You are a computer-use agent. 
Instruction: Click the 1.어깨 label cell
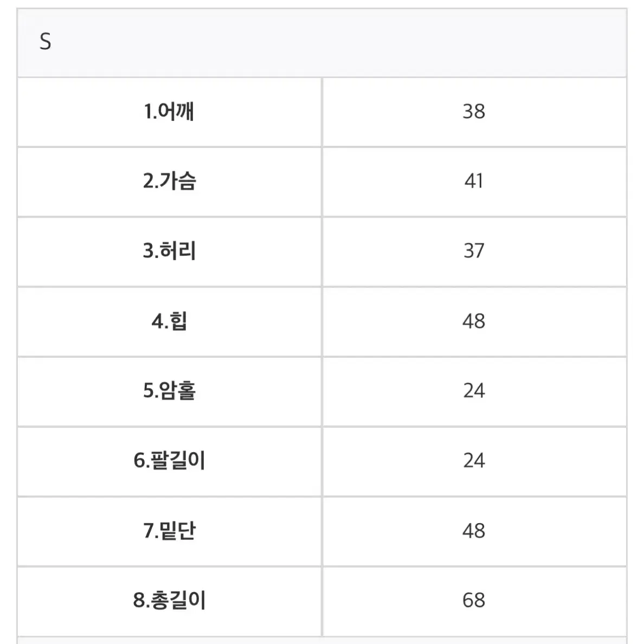169,112
